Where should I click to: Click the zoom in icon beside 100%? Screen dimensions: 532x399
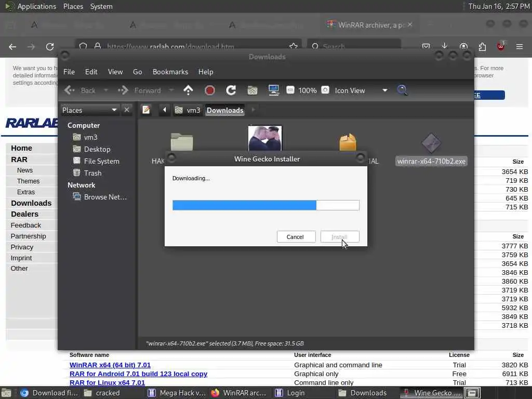click(x=325, y=90)
